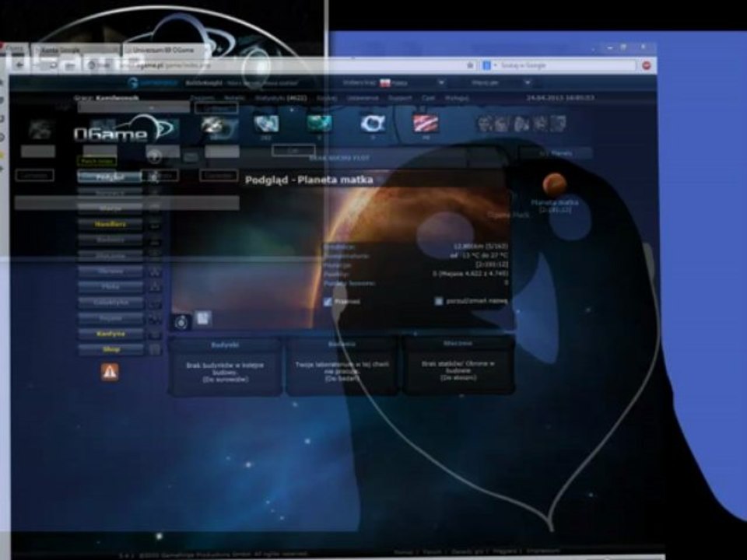Open the Handlarz menu item

click(x=110, y=224)
